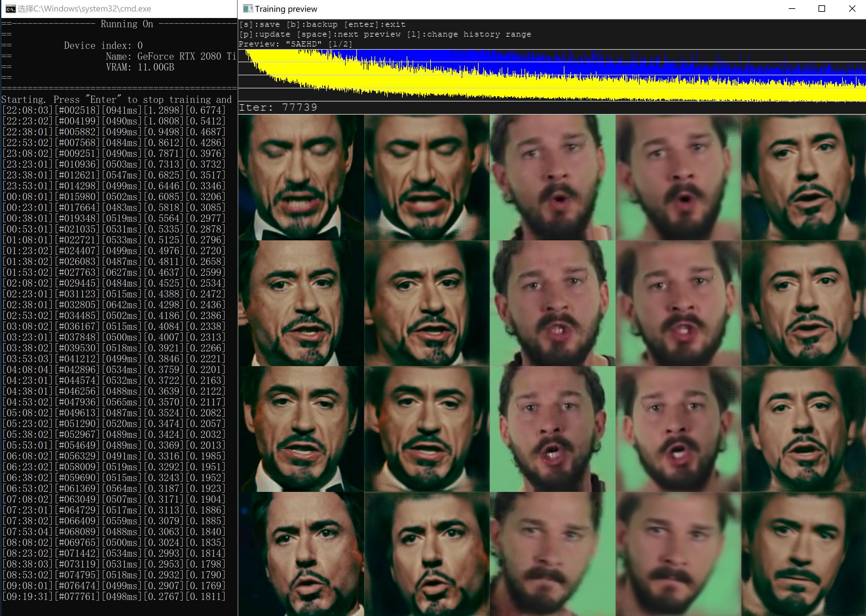The width and height of the screenshot is (866, 616).
Task: Click the Training preview window icon
Action: pos(248,9)
